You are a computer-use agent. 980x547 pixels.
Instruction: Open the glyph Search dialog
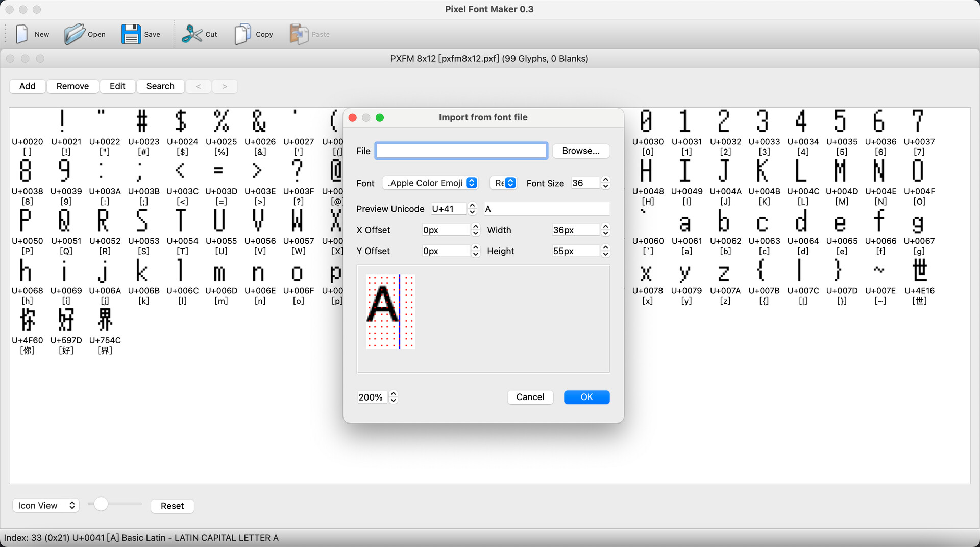[x=160, y=86]
